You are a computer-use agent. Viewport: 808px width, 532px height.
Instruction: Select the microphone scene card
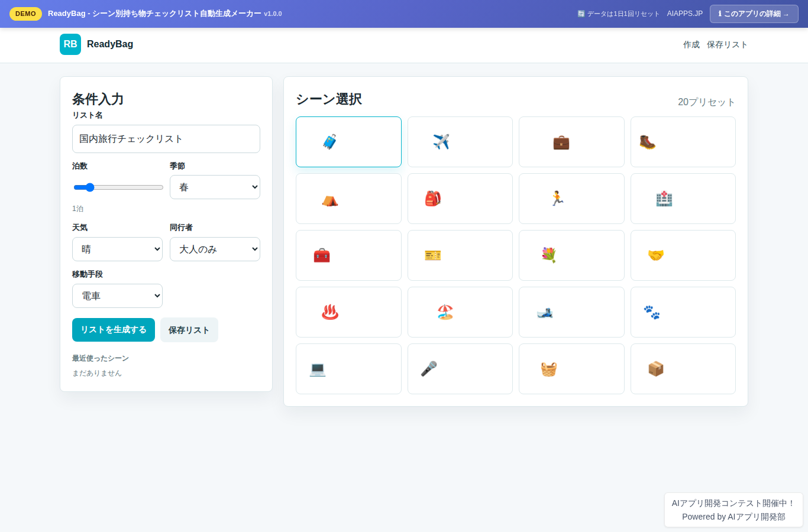[460, 369]
